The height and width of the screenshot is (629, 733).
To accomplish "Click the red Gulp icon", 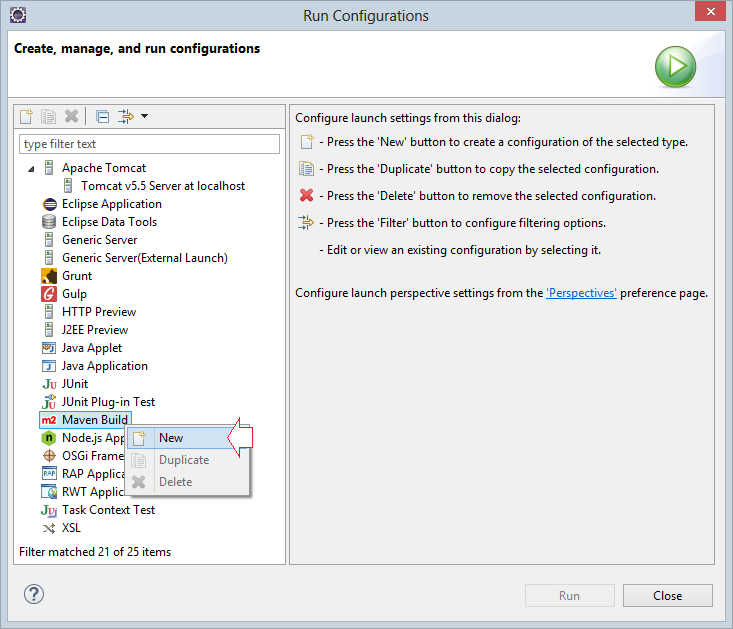I will [x=49, y=294].
